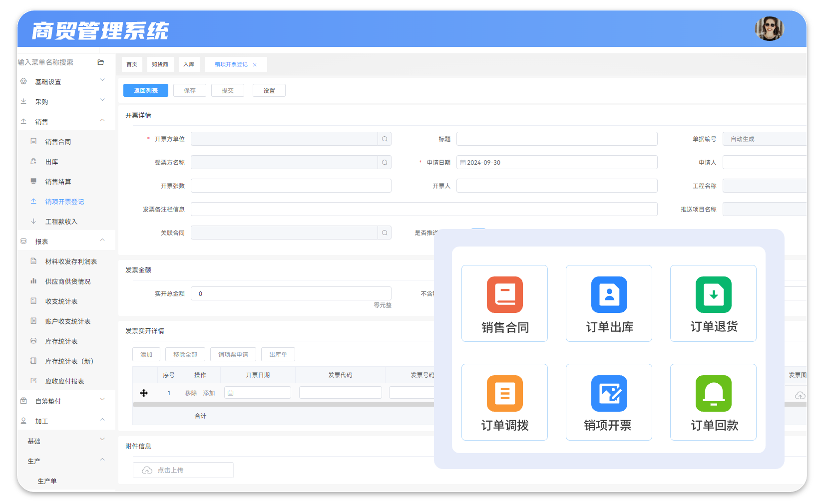Click the folder icon beside menu search
The image size is (824, 504).
100,62
